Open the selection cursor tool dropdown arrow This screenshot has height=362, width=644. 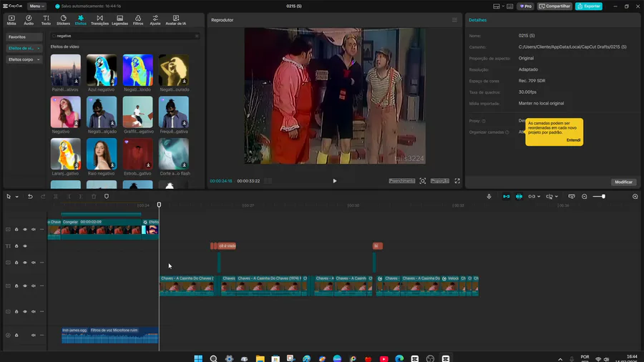15,196
